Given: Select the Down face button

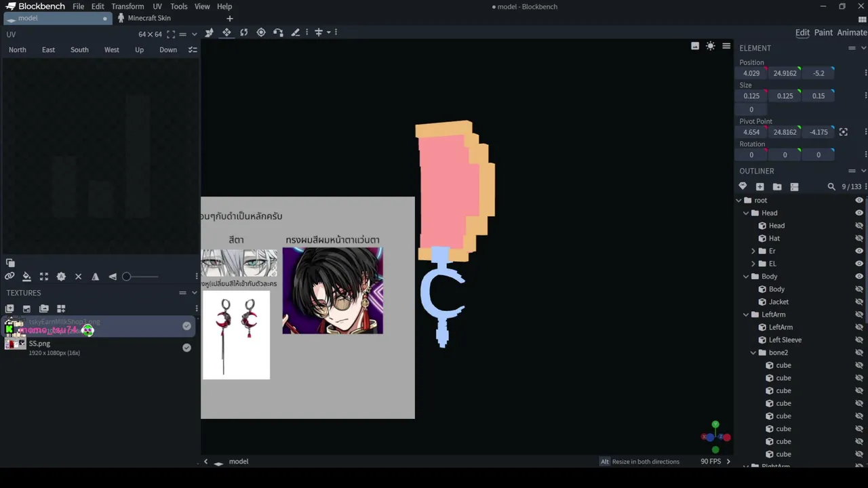Looking at the screenshot, I should click(x=168, y=50).
